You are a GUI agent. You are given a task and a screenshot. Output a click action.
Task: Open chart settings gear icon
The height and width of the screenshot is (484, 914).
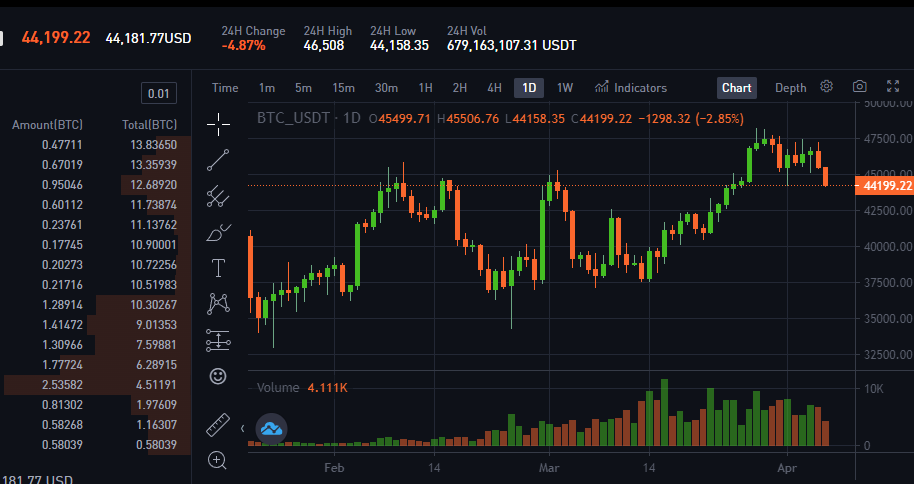click(x=826, y=87)
